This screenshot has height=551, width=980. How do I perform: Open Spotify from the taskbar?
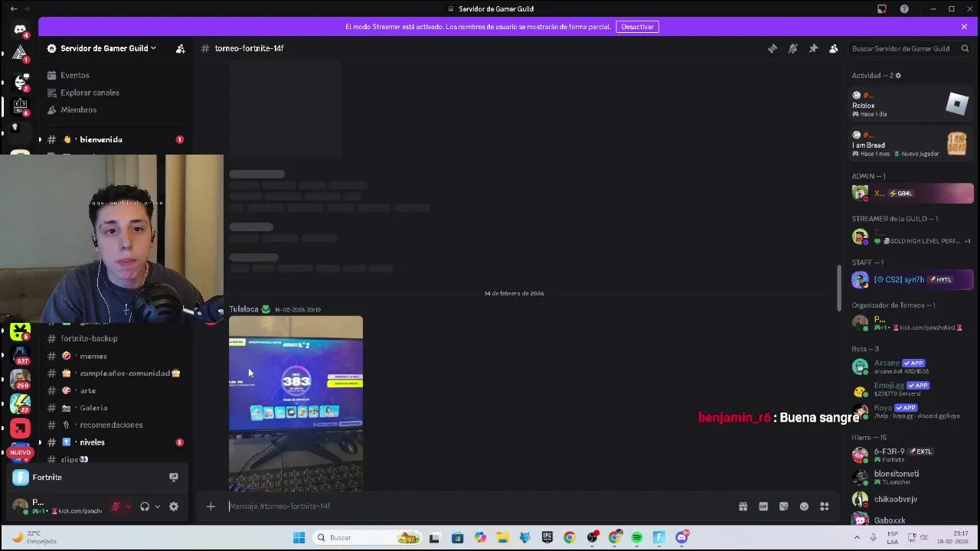tap(637, 537)
